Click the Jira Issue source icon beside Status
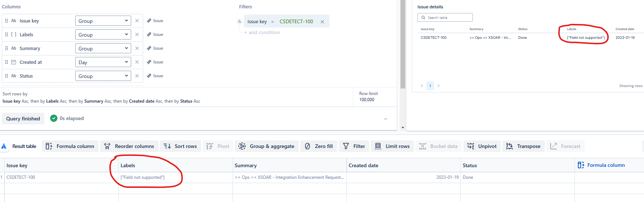 coord(149,76)
